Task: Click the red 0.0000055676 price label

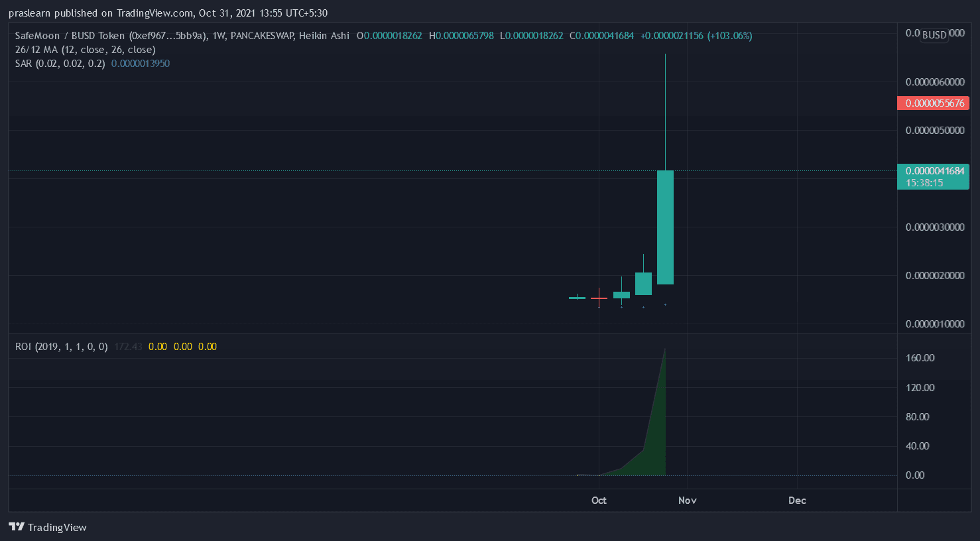Action: point(933,103)
